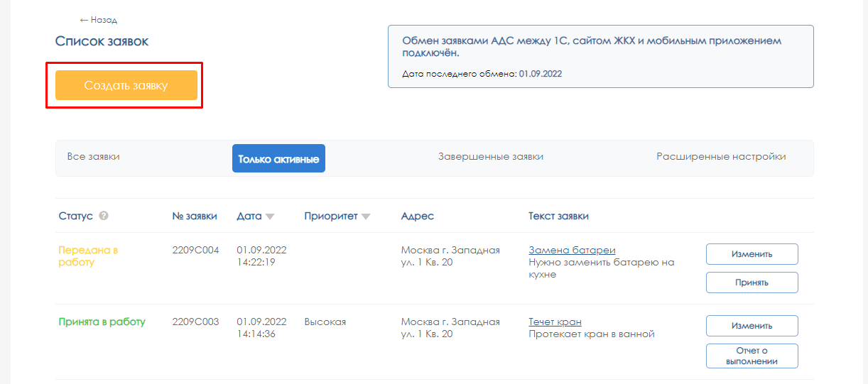Select the Только активные tab
The image size is (868, 384).
(x=278, y=159)
